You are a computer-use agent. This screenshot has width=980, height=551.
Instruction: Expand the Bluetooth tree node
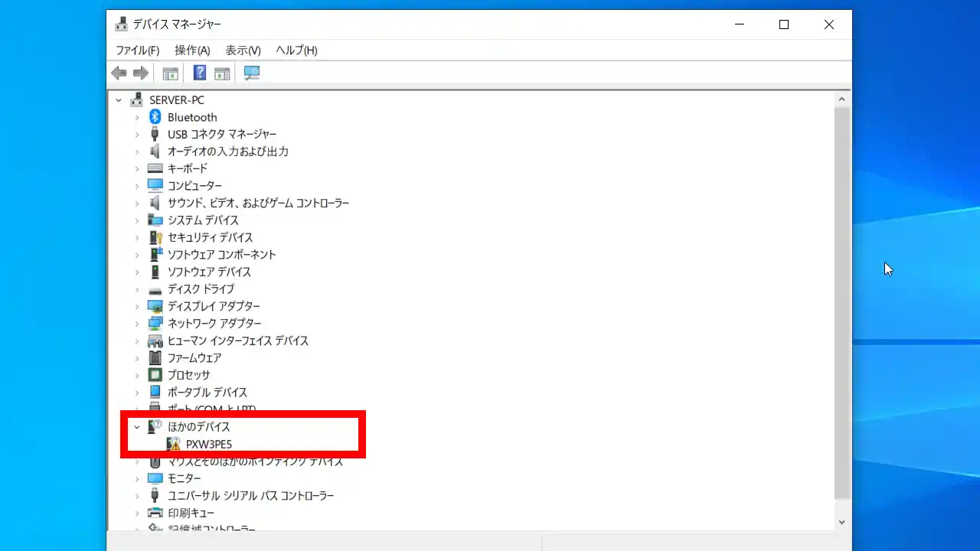tap(137, 117)
